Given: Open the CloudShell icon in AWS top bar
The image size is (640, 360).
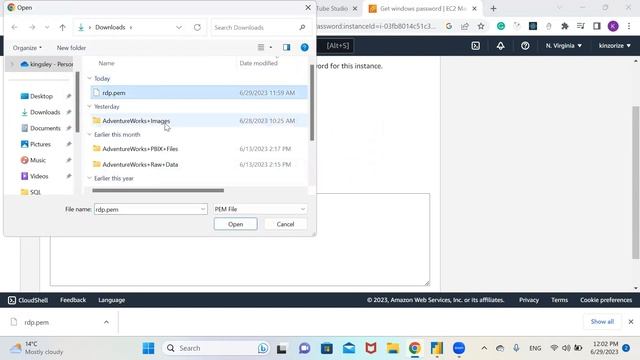Looking at the screenshot, I should (476, 46).
